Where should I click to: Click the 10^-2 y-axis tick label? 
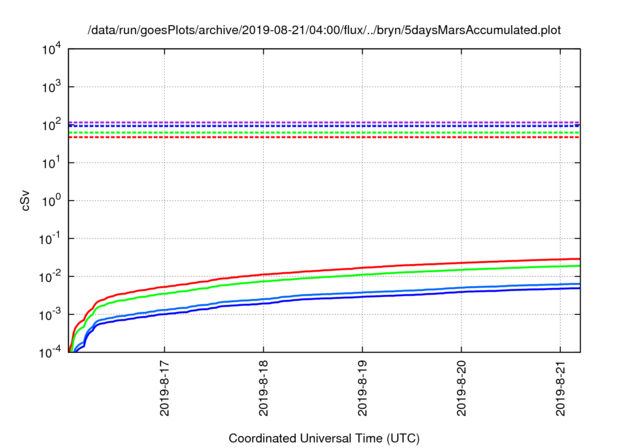tap(50, 277)
